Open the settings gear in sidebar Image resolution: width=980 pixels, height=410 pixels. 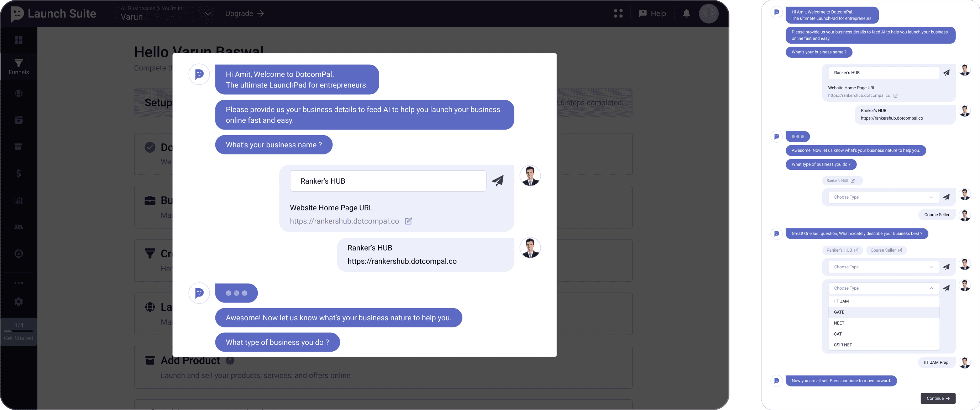click(19, 301)
